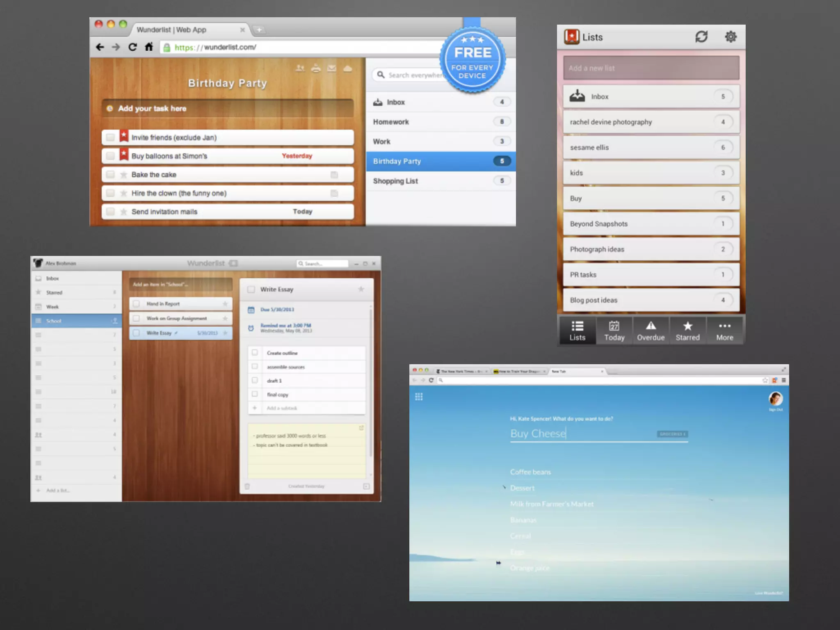
Task: Tick the Send invitation mails checkbox
Action: [x=110, y=212]
